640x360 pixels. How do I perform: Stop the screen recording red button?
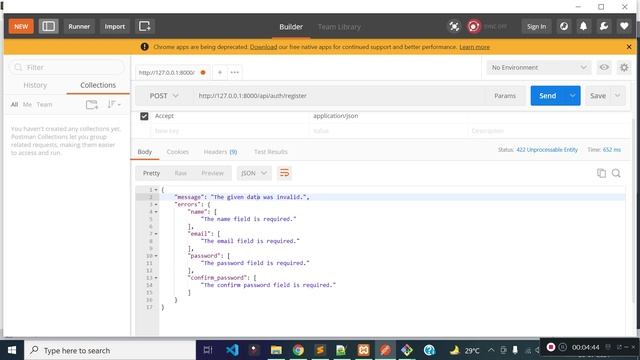coord(551,347)
